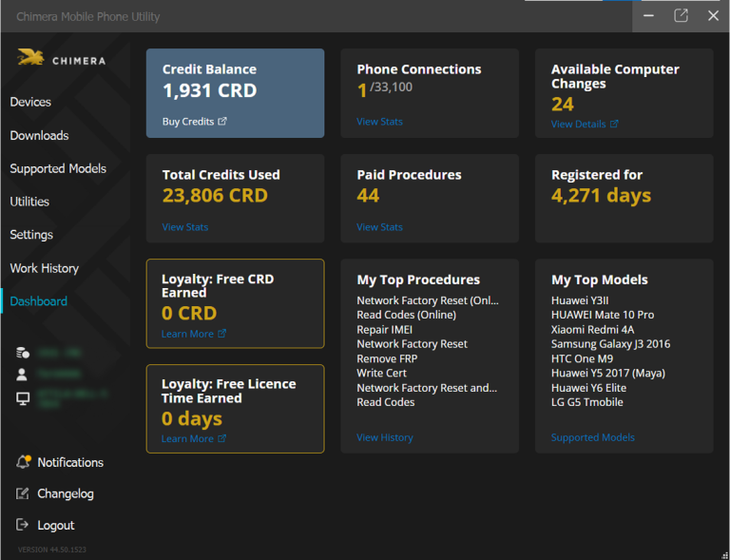Go to Downloads in the sidebar
The image size is (730, 560).
coord(39,135)
